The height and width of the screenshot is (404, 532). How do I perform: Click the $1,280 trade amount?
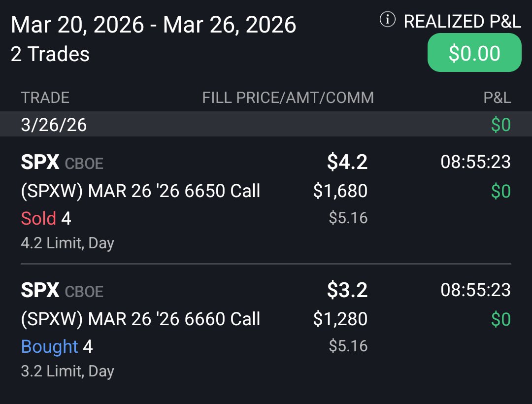tap(340, 319)
